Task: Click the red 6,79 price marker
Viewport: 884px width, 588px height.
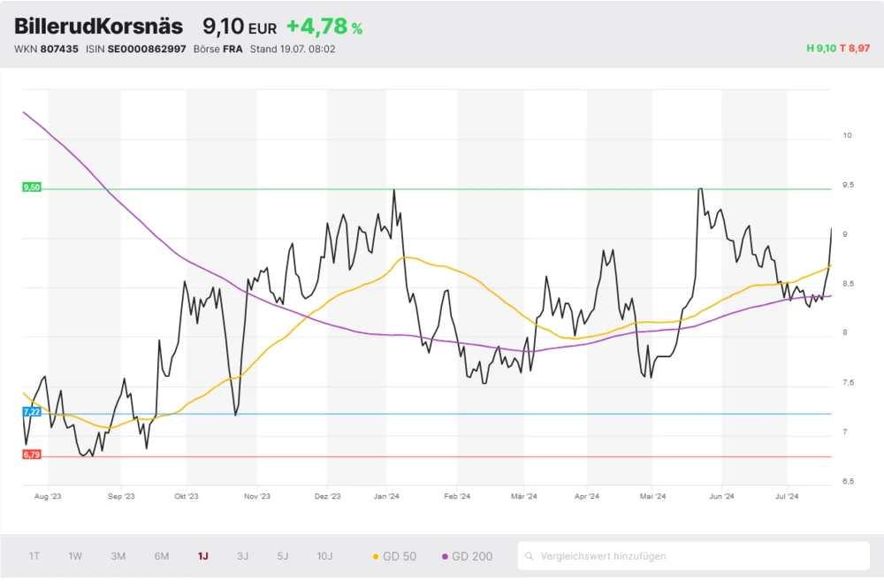Action: pos(32,454)
